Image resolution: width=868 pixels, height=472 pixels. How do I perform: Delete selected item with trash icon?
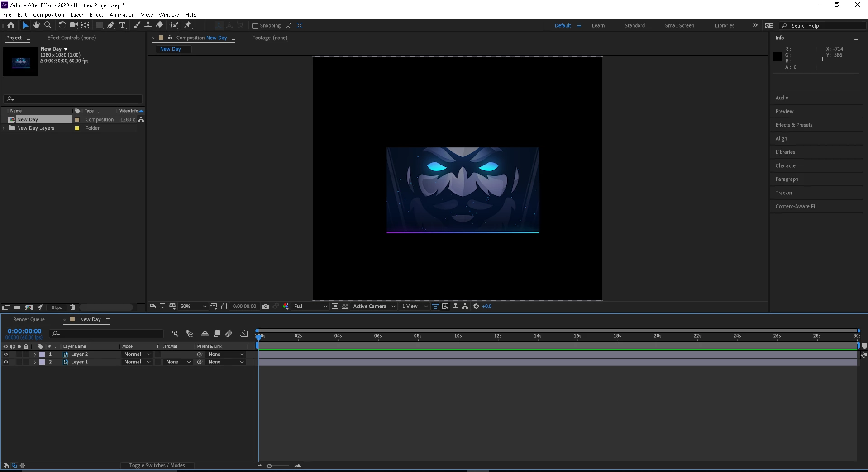[72, 307]
